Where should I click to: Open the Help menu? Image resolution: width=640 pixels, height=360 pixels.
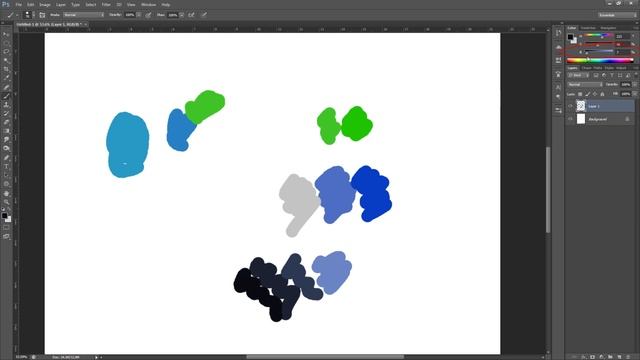pos(165,4)
